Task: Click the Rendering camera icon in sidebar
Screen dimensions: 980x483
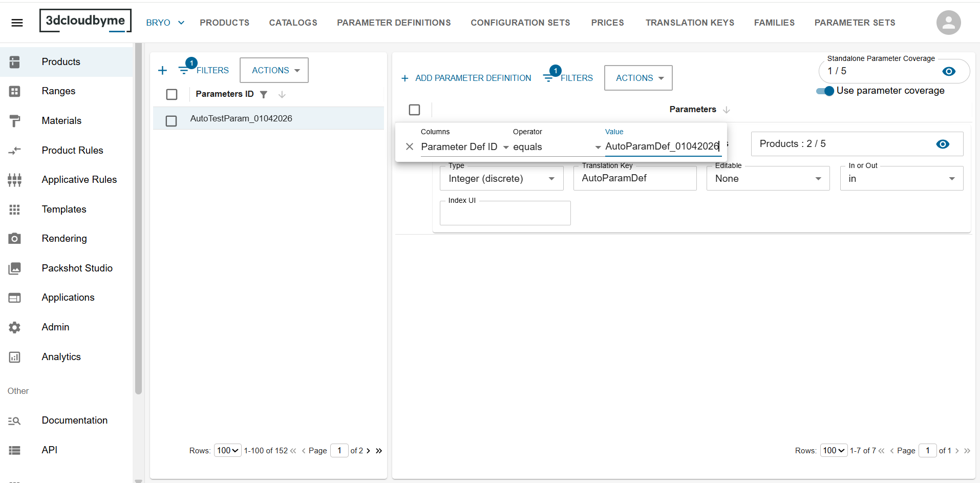Action: (x=15, y=239)
